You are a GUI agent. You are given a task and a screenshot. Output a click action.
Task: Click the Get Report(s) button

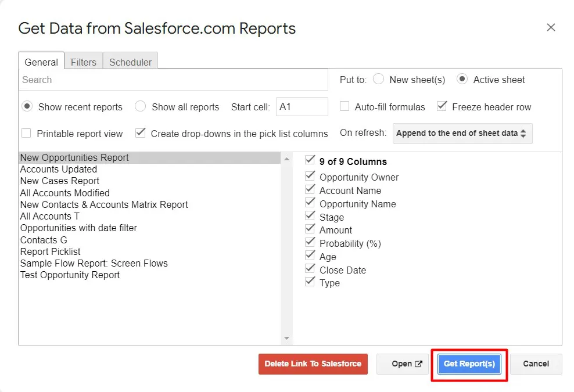click(469, 364)
